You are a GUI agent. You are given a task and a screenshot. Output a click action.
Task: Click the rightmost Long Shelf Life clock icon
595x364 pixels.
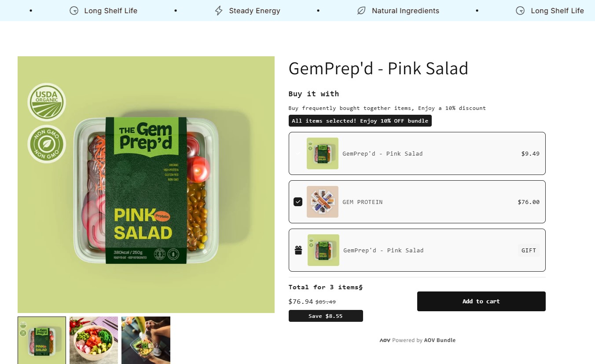[x=520, y=11]
